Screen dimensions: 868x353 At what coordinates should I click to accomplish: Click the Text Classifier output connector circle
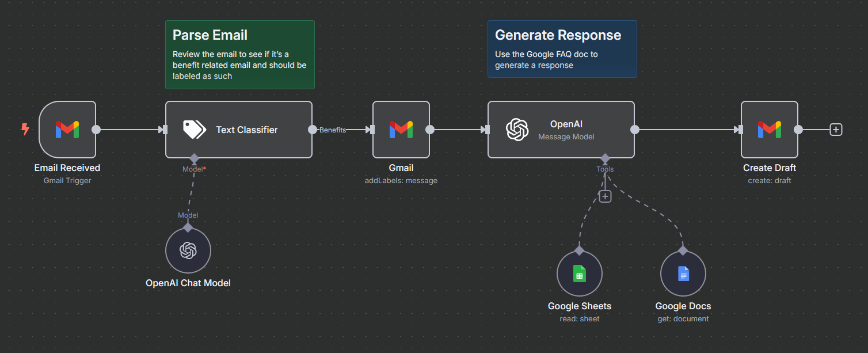[313, 130]
